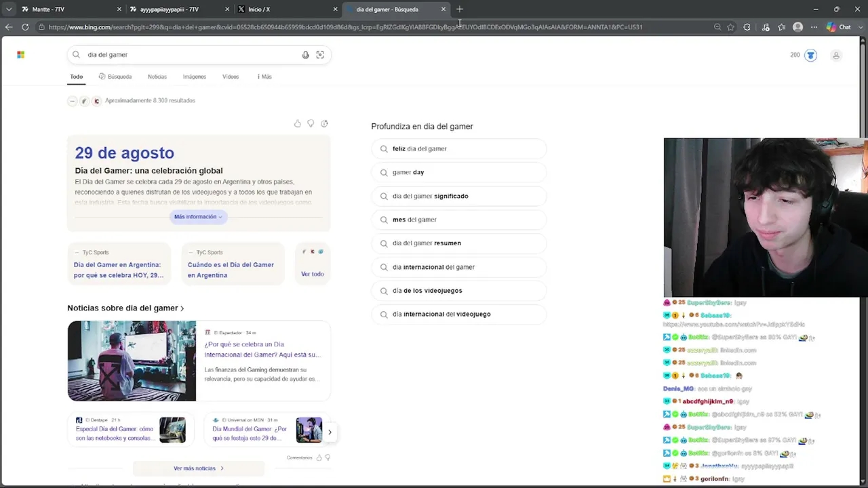
Task: Switch to the ayyypapiiayypapiii - 7TV tab
Action: click(x=175, y=9)
